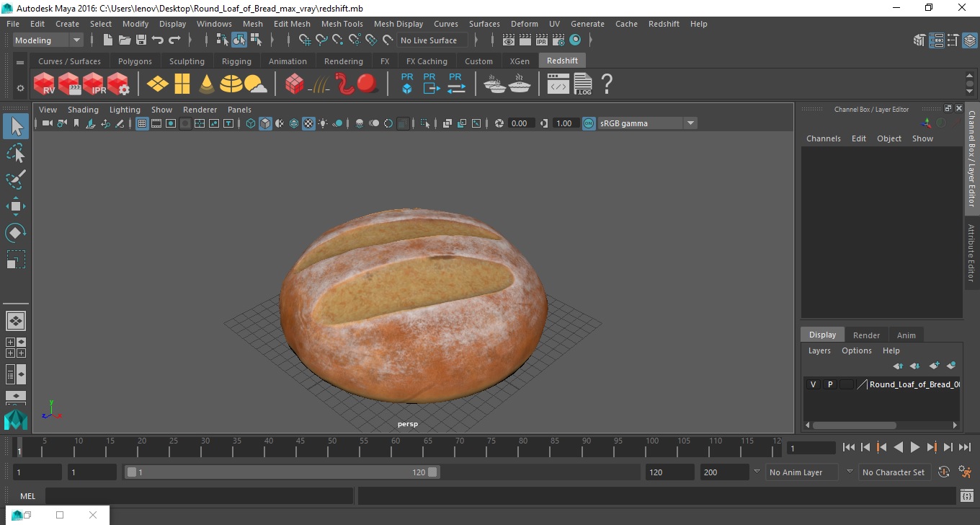
Task: Save the current scene with disk icon
Action: click(x=141, y=40)
